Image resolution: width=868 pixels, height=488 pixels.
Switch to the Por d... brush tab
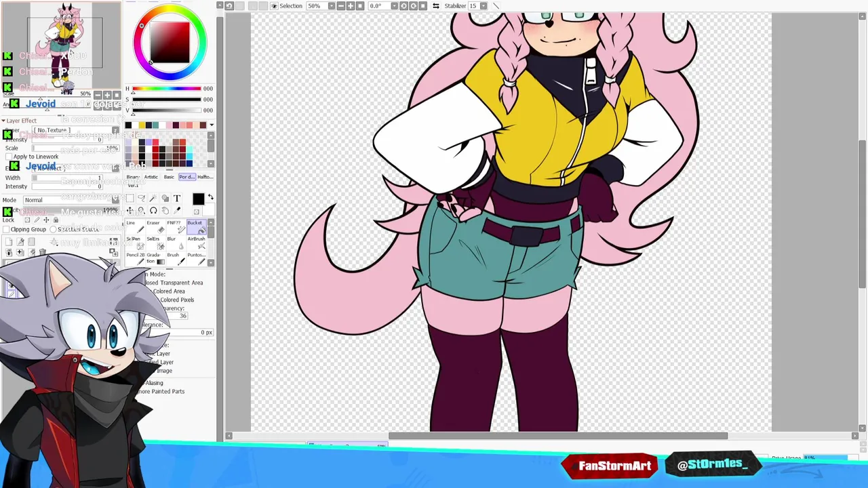[187, 177]
